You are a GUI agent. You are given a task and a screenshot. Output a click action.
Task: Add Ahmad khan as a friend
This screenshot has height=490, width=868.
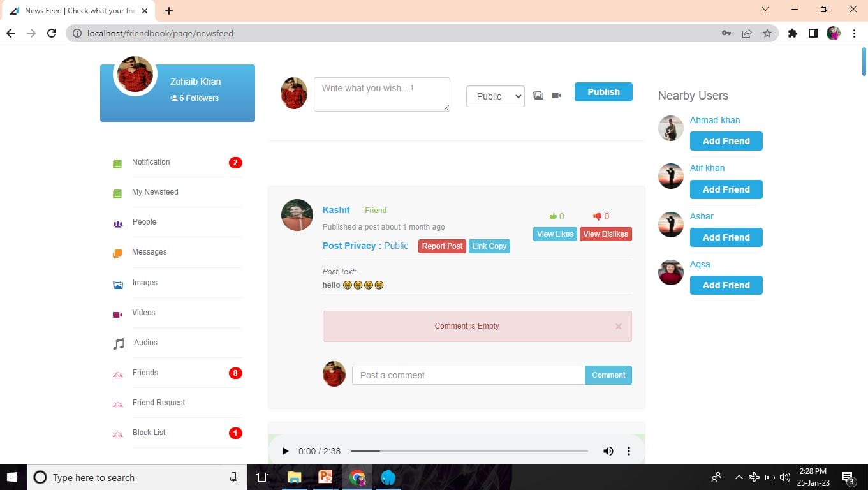pyautogui.click(x=726, y=141)
